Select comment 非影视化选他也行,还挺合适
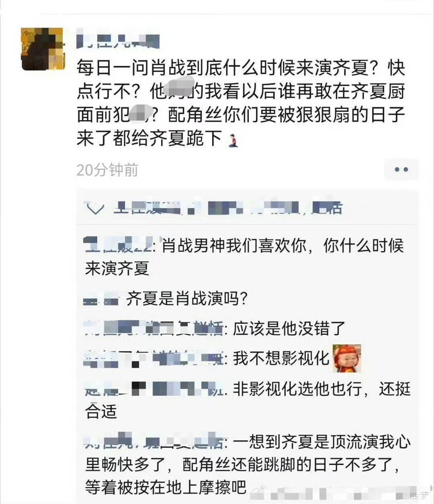Screen dimensions: 434x504 (248, 400)
